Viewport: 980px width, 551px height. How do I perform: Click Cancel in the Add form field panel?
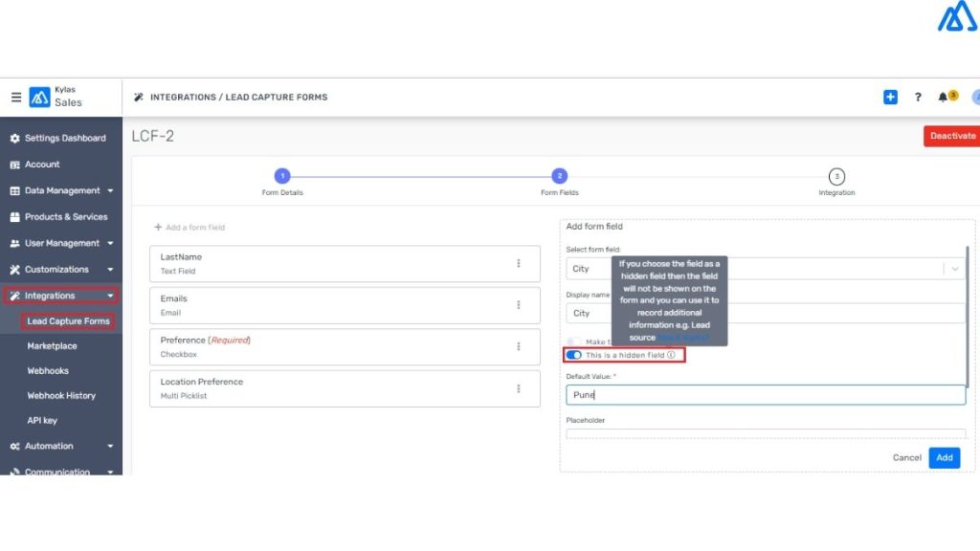point(905,457)
